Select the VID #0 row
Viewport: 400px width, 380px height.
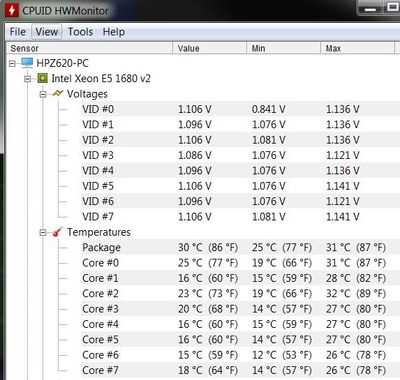[x=240, y=109]
